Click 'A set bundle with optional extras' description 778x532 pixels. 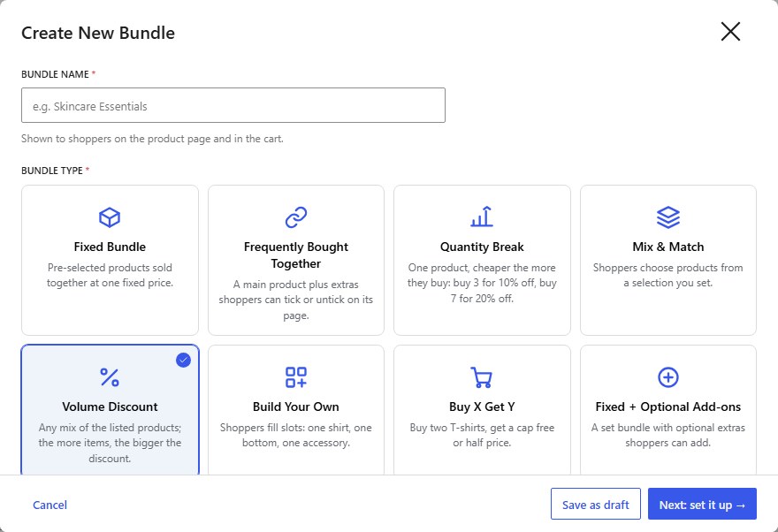[667, 435]
